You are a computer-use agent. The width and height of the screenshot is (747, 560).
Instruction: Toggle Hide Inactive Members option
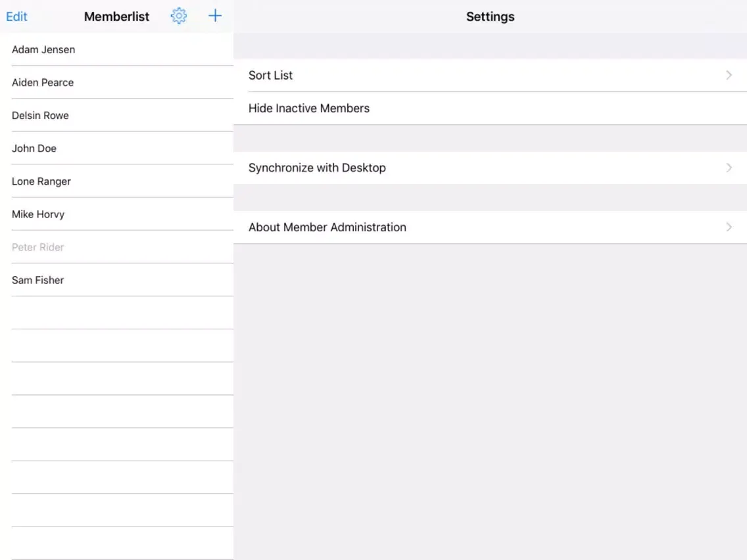(490, 108)
